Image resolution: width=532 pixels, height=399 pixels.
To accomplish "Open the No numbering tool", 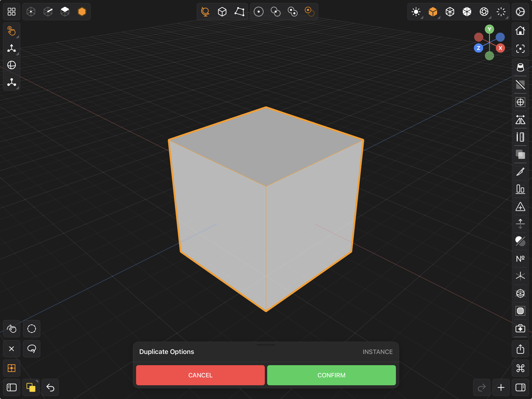I will pos(520,259).
